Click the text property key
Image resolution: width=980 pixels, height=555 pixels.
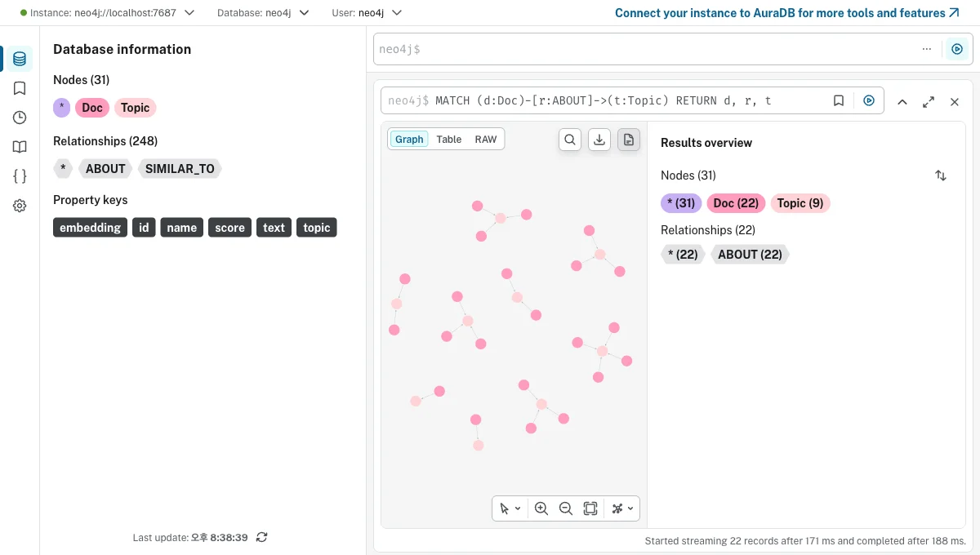pos(274,228)
